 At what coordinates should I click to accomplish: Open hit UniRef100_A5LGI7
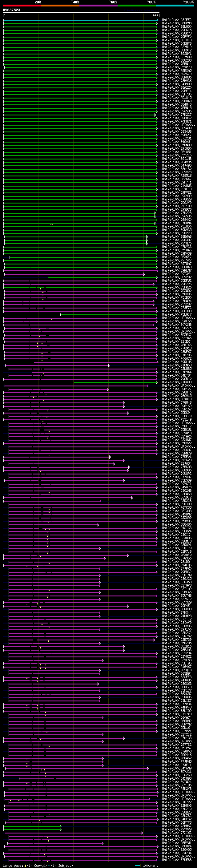(177, 314)
